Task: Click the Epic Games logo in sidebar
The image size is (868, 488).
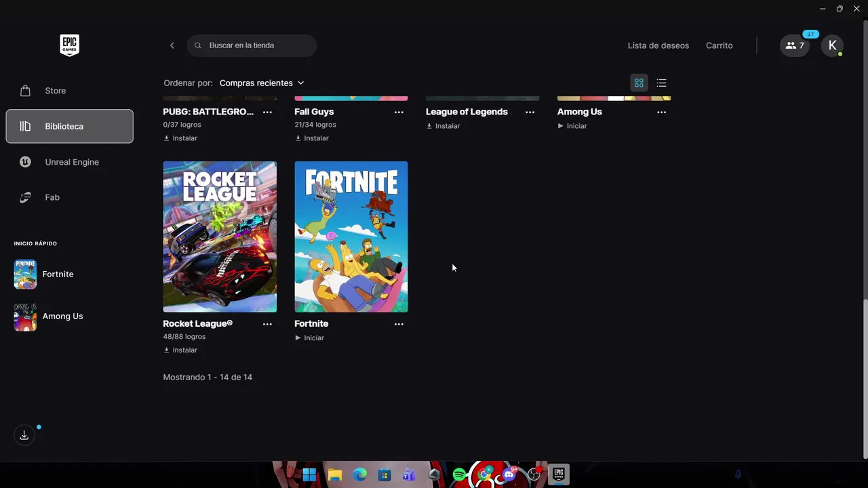Action: (69, 45)
